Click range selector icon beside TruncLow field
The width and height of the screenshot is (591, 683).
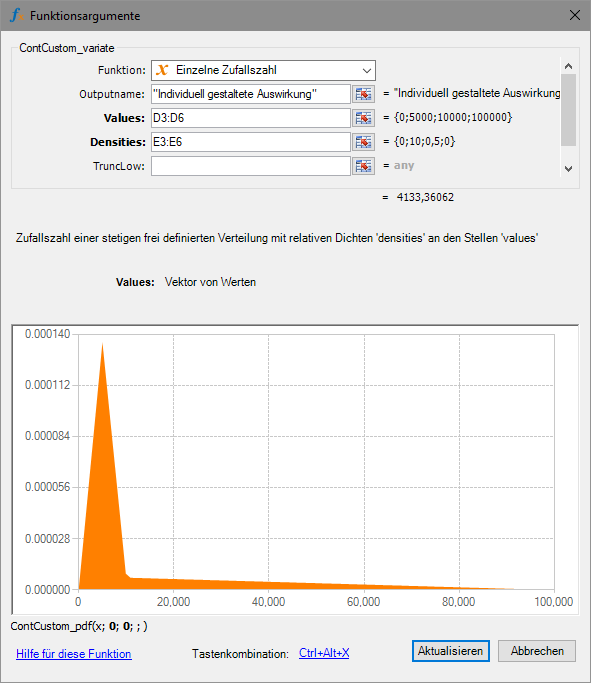point(363,166)
